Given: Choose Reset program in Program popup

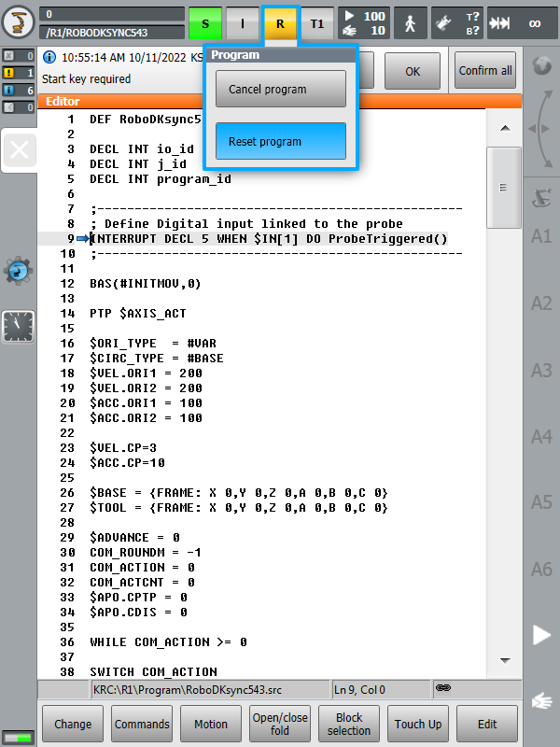Looking at the screenshot, I should click(x=281, y=142).
